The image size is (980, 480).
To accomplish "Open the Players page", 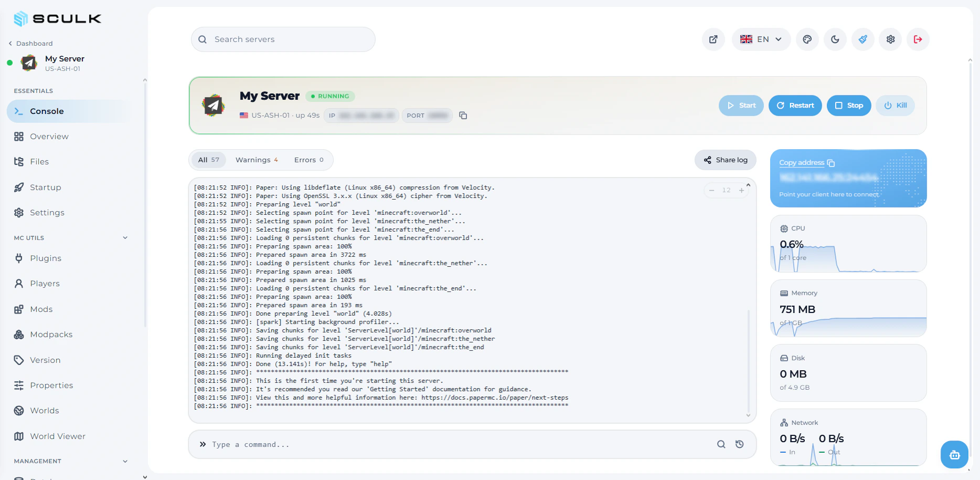I will 69,284.
